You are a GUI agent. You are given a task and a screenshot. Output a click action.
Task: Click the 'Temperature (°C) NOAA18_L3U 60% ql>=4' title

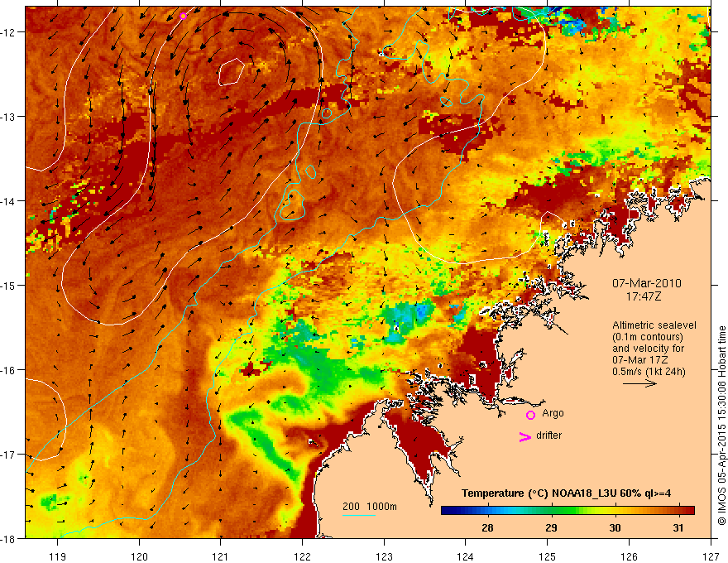[566, 493]
